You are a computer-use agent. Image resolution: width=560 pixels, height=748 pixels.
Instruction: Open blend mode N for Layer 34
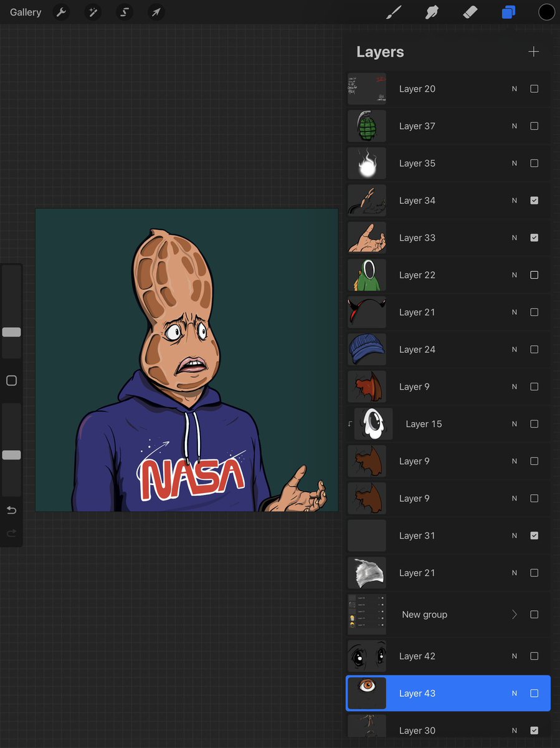coord(515,201)
